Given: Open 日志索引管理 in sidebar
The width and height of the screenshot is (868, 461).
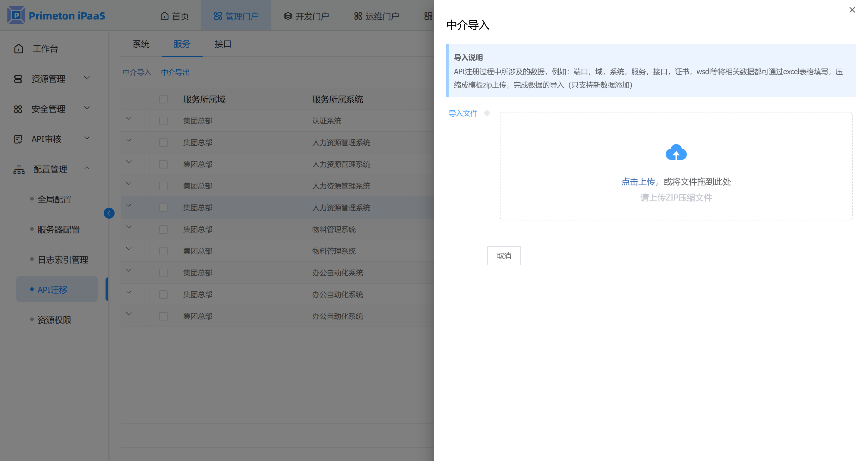Looking at the screenshot, I should pyautogui.click(x=63, y=260).
